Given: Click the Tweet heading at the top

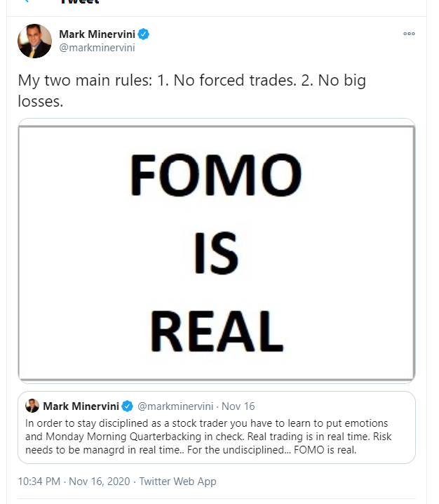Looking at the screenshot, I should click(x=79, y=3).
